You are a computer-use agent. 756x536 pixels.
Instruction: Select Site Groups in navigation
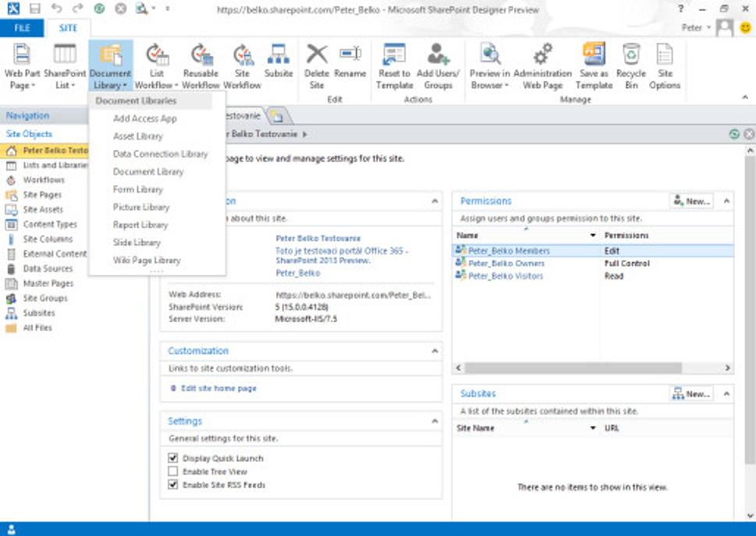coord(45,298)
